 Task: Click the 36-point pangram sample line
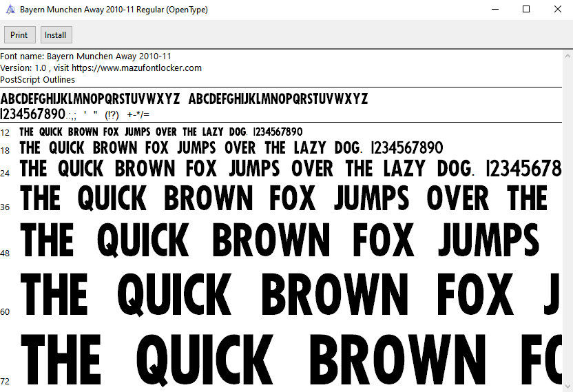[284, 198]
